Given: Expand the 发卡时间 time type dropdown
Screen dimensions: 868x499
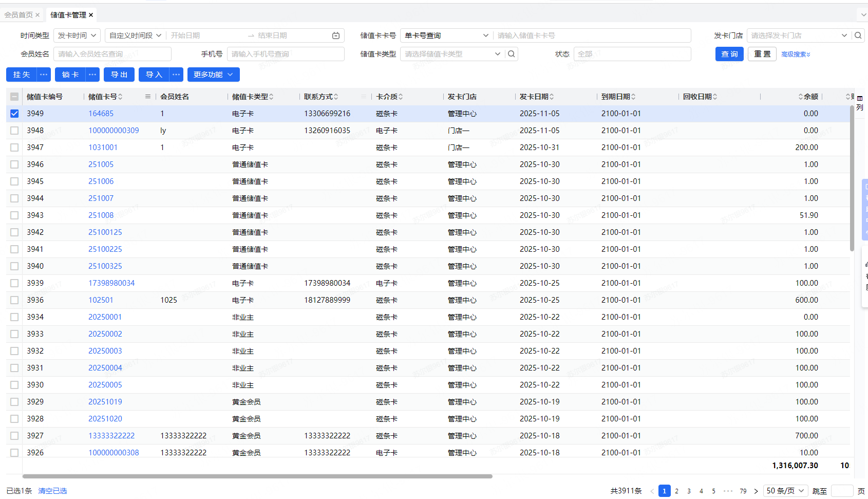Looking at the screenshot, I should click(x=77, y=35).
